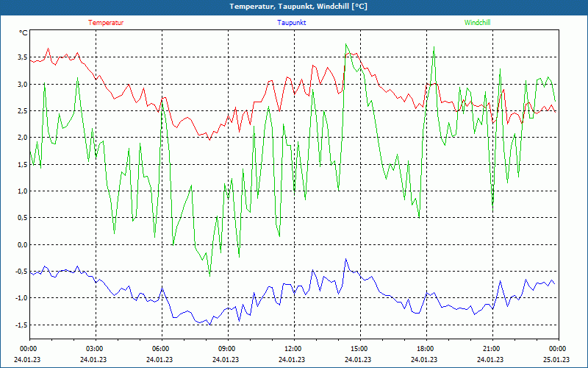This screenshot has width=588, height=368.
Task: Click the 0.0 y-axis tick label
Action: (x=22, y=244)
